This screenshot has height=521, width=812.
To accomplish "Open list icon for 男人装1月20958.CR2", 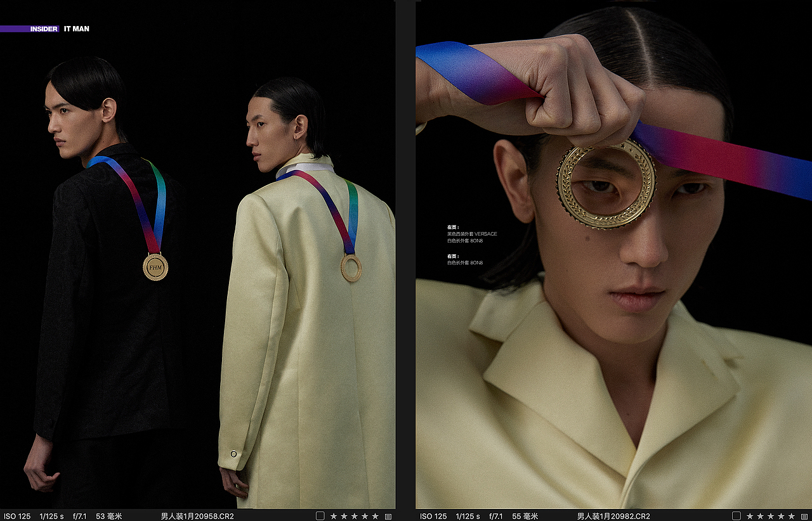I will click(388, 517).
